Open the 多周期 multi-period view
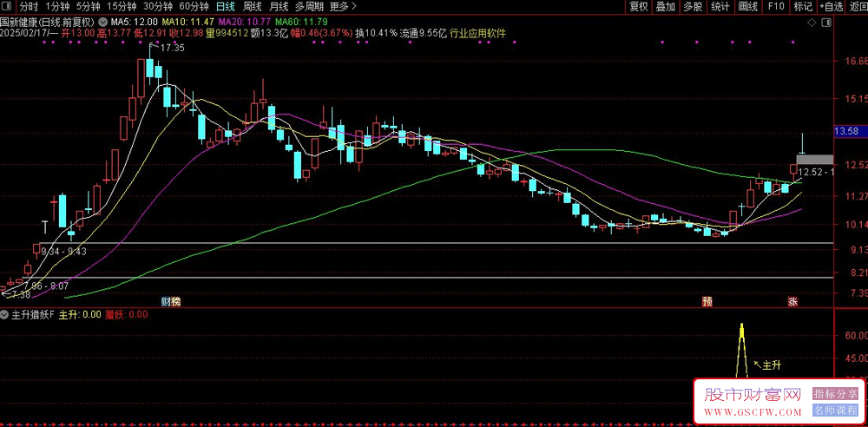The height and width of the screenshot is (427, 868). point(309,7)
